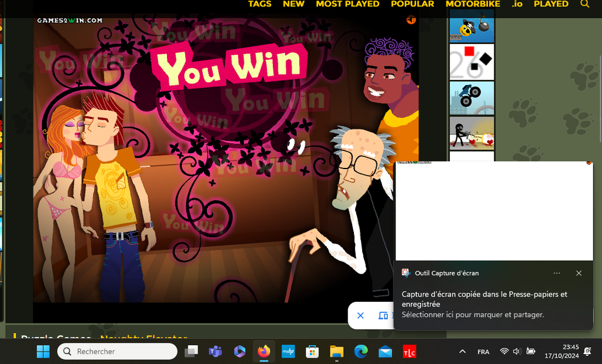
Task: Open File Explorer from taskbar
Action: click(337, 351)
